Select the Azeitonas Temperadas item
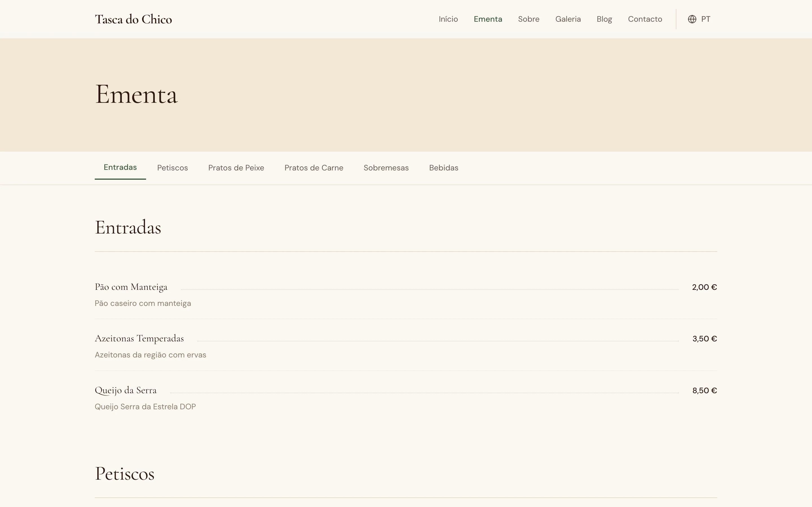The width and height of the screenshot is (812, 507). point(139,338)
